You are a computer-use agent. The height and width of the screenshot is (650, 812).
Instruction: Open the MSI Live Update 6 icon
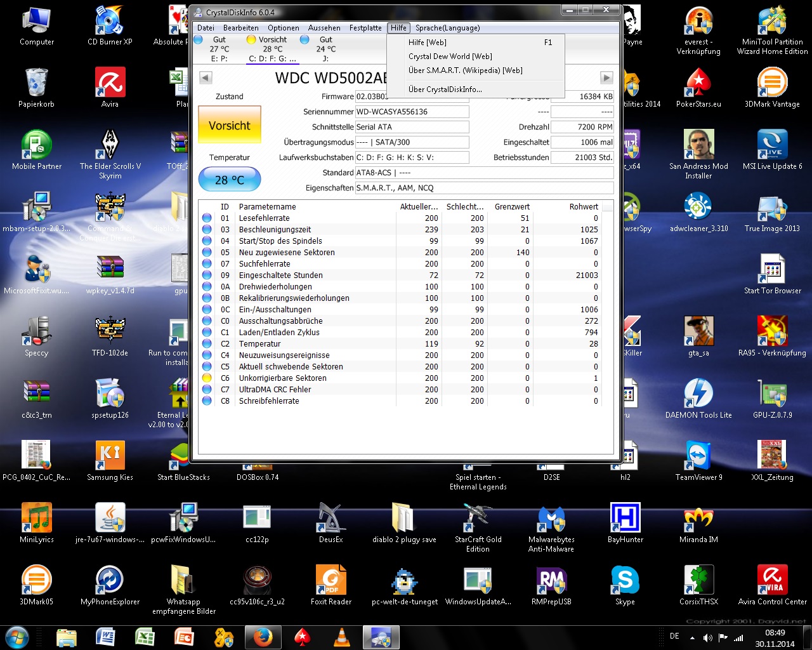pyautogui.click(x=772, y=150)
